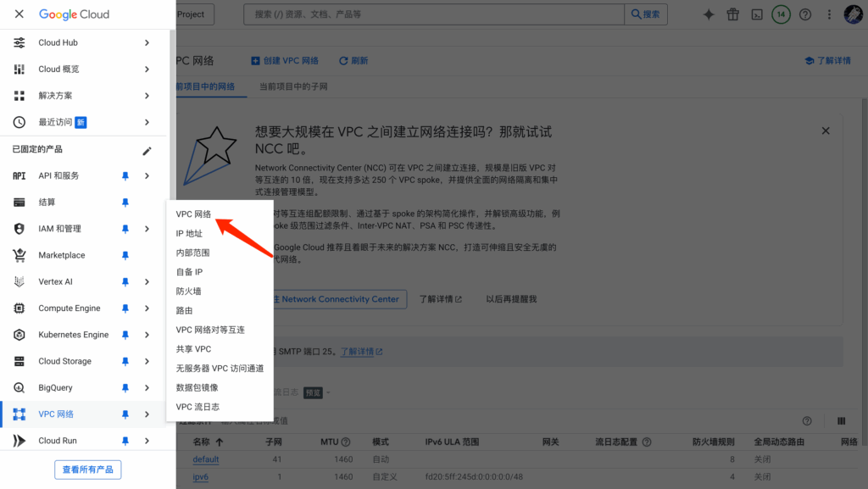Click the API 和服务 icon
This screenshot has height=489, width=868.
[x=19, y=176]
